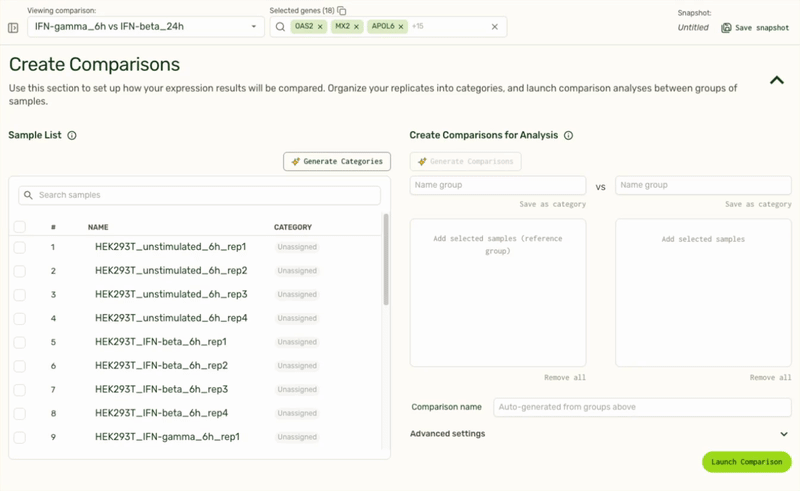
Task: Click the Untitled snapshot name
Action: coord(693,28)
